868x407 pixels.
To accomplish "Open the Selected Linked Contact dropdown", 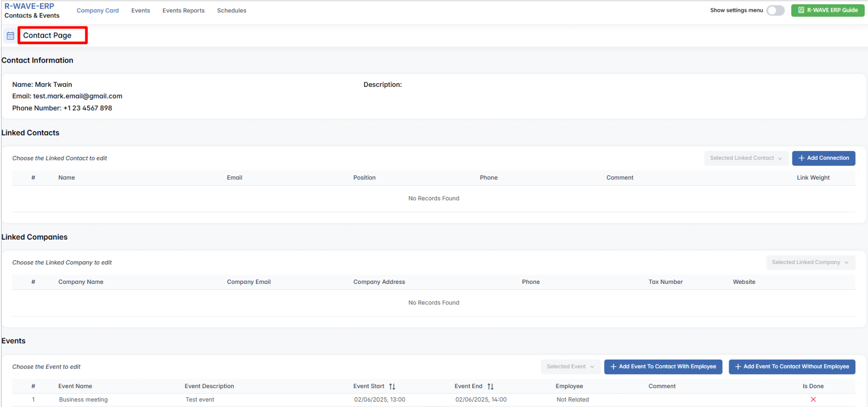I will 745,158.
